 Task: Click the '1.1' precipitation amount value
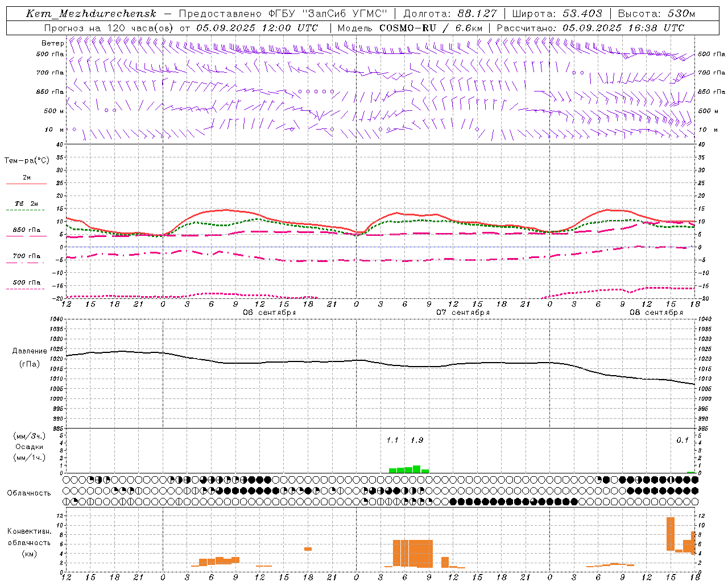click(x=392, y=440)
